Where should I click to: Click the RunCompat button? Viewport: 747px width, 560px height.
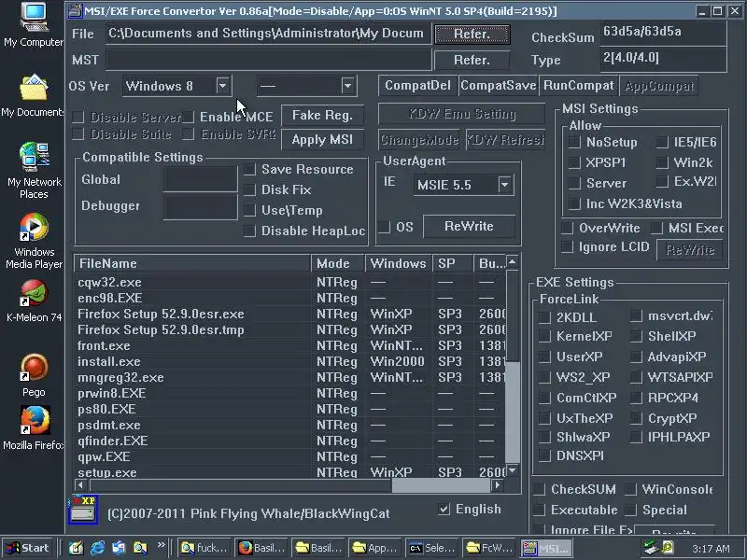[579, 86]
